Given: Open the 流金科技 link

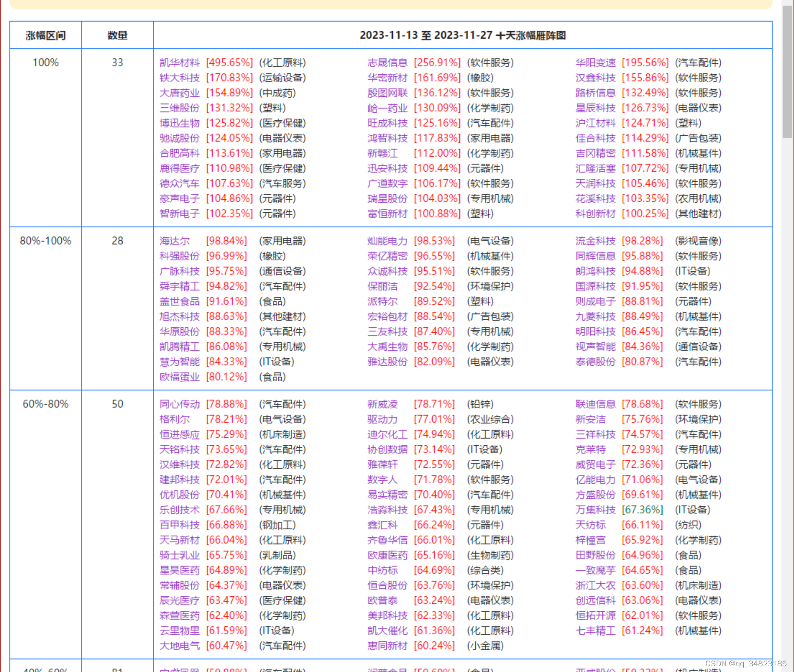Looking at the screenshot, I should click(596, 241).
